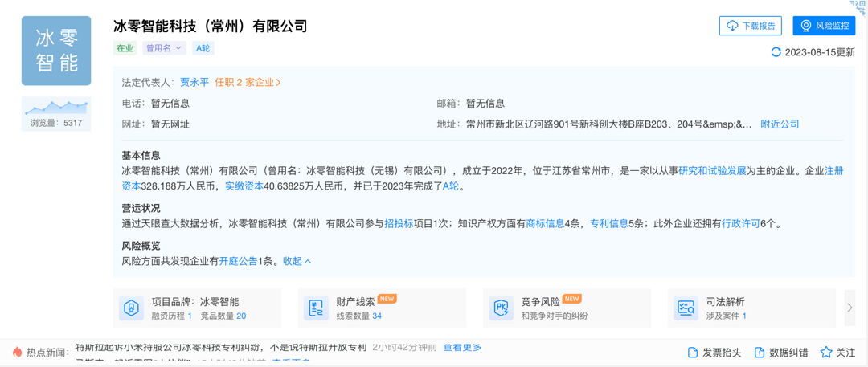Click the right arrow to show more cards
The image size is (868, 367).
point(850,308)
